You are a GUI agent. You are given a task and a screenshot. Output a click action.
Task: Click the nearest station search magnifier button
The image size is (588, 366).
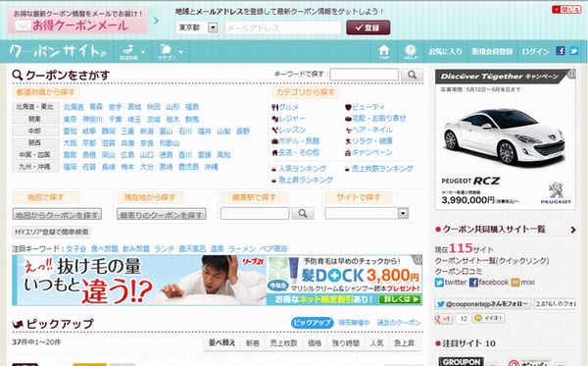(303, 213)
